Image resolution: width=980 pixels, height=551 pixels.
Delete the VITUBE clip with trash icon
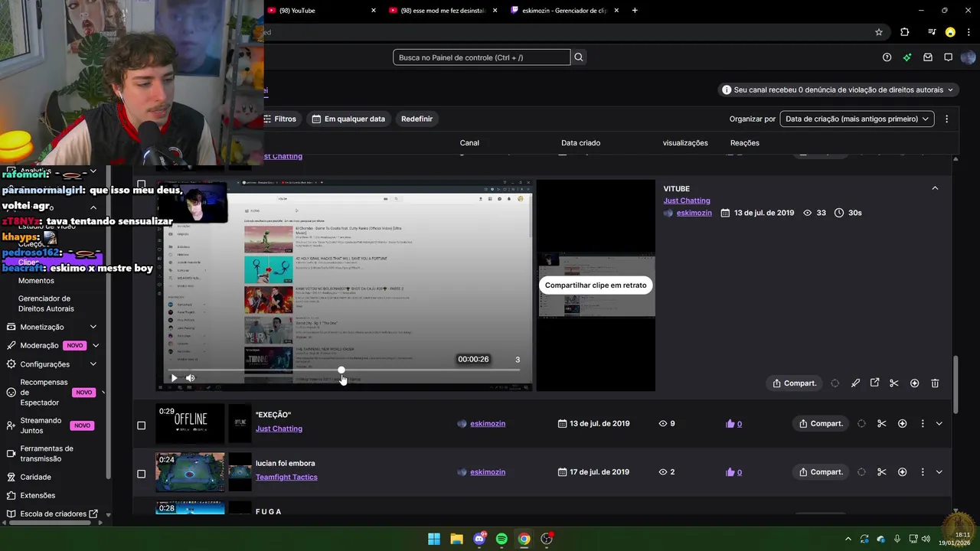tap(935, 383)
